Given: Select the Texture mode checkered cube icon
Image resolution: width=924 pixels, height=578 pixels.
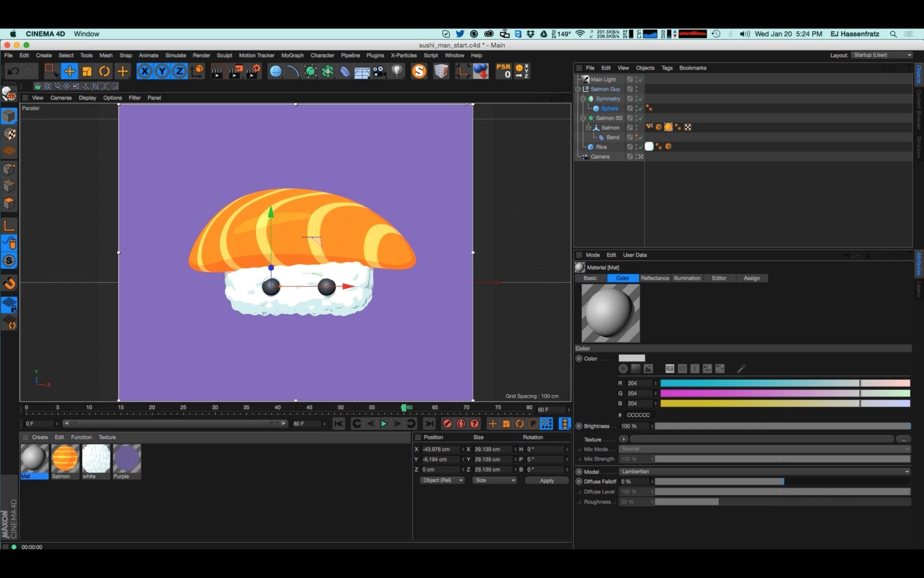Looking at the screenshot, I should pos(9,133).
